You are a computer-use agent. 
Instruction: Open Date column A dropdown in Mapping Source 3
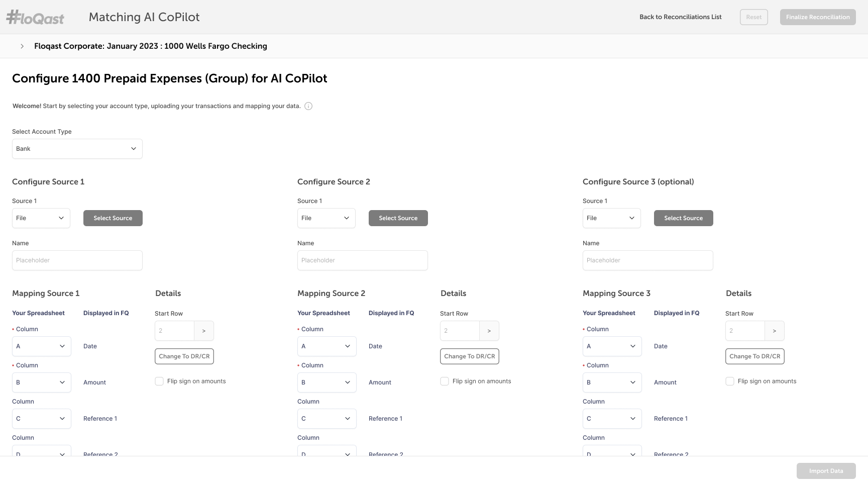(x=612, y=346)
